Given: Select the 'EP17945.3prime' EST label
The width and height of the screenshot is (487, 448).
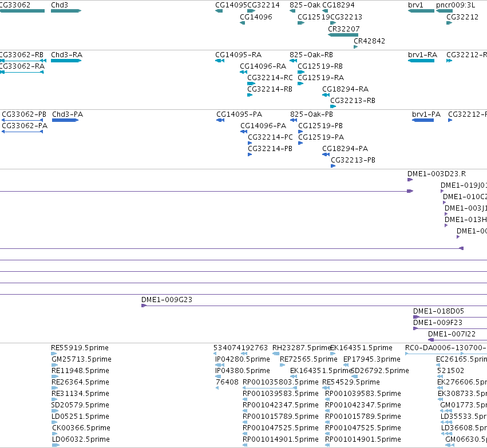Looking at the screenshot, I should [x=372, y=359].
